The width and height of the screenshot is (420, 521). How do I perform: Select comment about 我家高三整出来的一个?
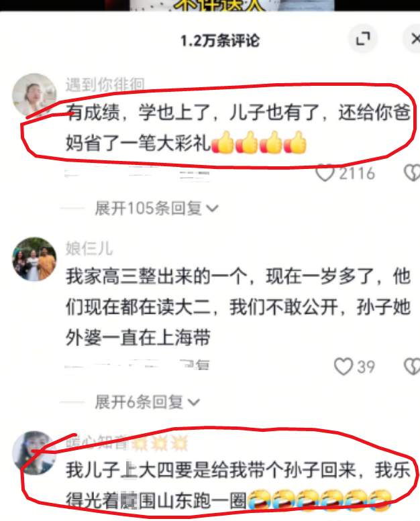(x=238, y=306)
